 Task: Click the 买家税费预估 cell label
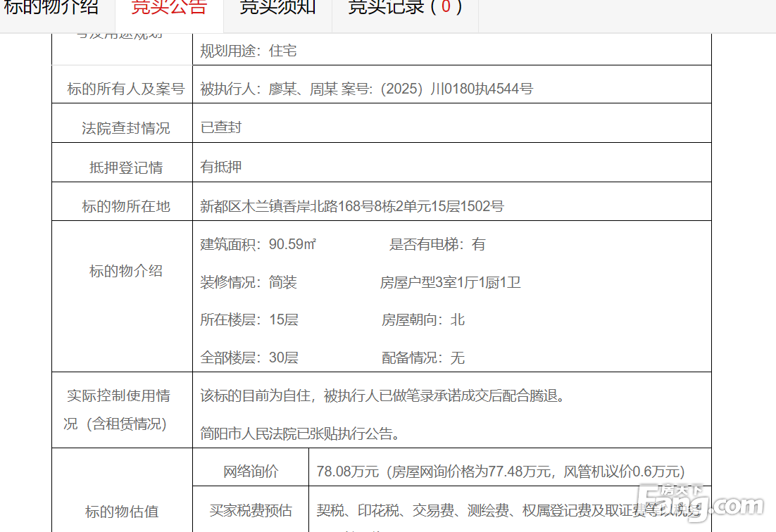click(251, 510)
